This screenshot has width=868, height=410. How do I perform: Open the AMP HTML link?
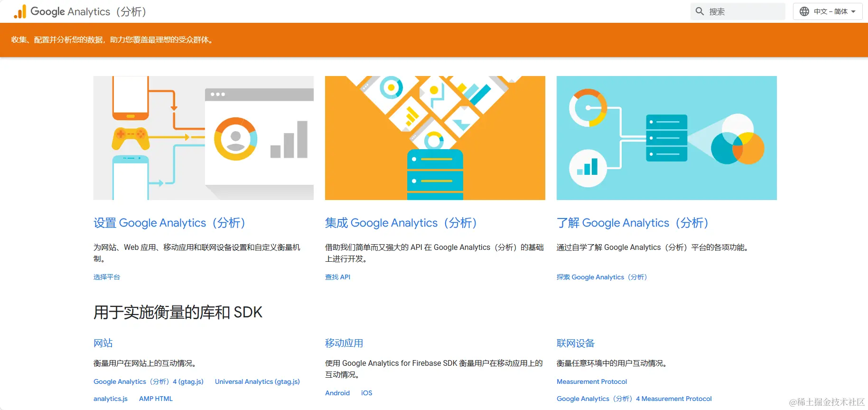tap(156, 399)
